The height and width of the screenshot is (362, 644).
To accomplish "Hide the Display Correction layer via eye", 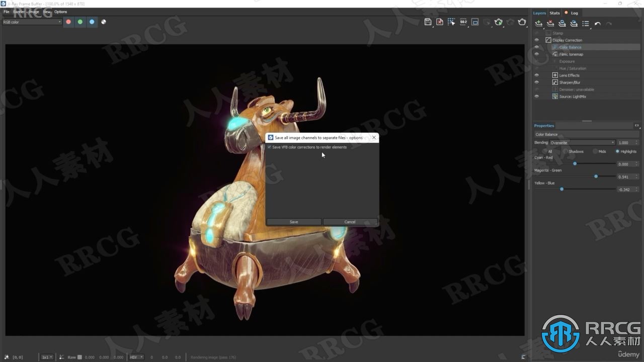I will 536,40.
